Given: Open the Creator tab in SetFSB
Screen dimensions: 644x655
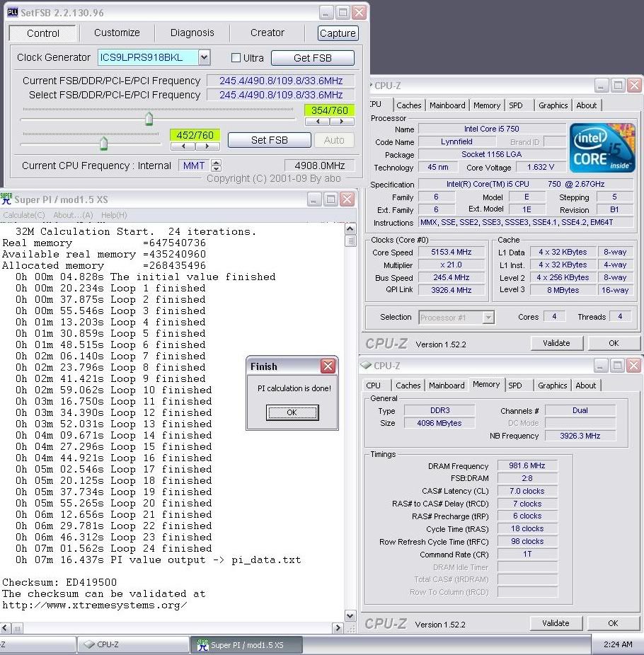Looking at the screenshot, I should (268, 33).
